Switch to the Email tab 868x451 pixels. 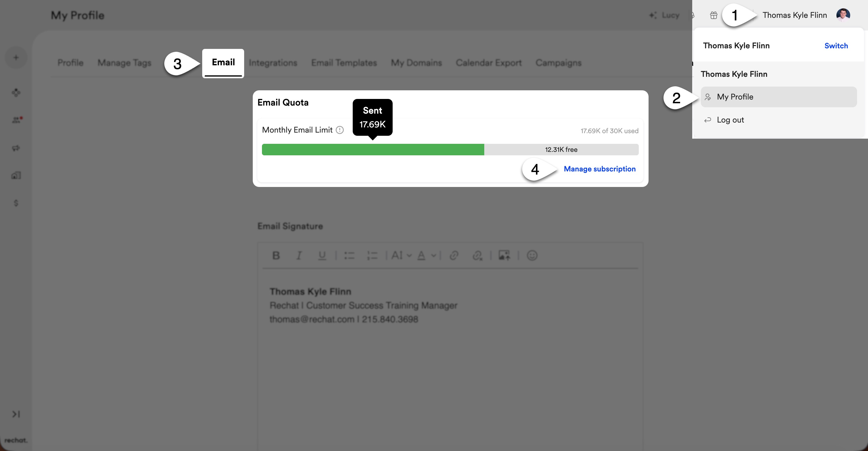point(223,62)
